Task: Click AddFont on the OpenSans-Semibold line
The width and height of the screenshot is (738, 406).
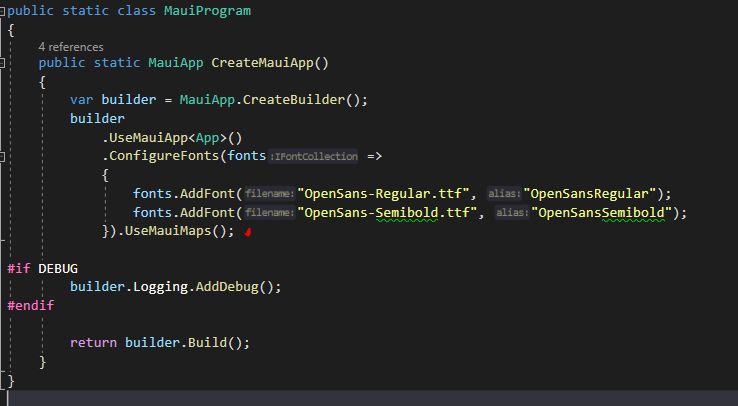Action: [x=207, y=213]
